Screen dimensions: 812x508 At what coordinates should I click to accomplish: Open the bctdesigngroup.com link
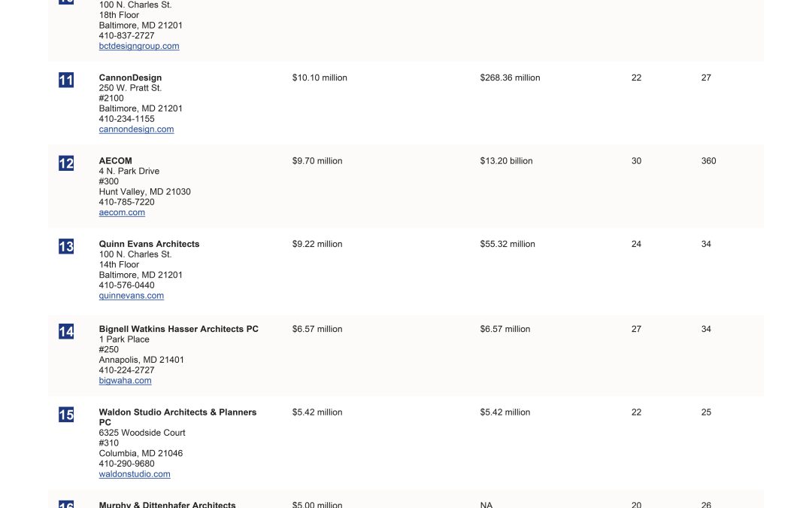(139, 46)
